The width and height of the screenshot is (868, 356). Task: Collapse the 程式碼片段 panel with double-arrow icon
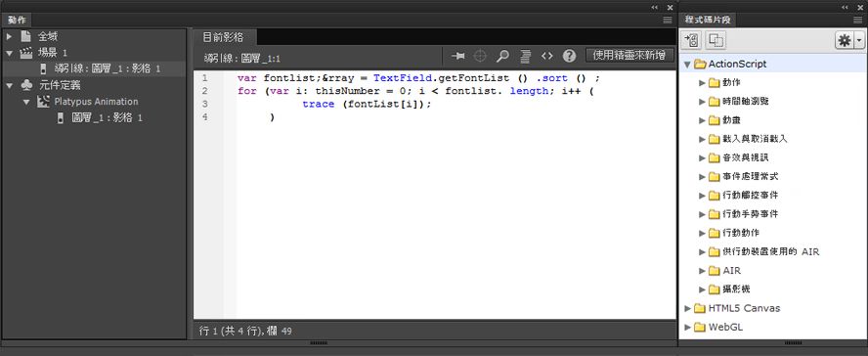(846, 7)
